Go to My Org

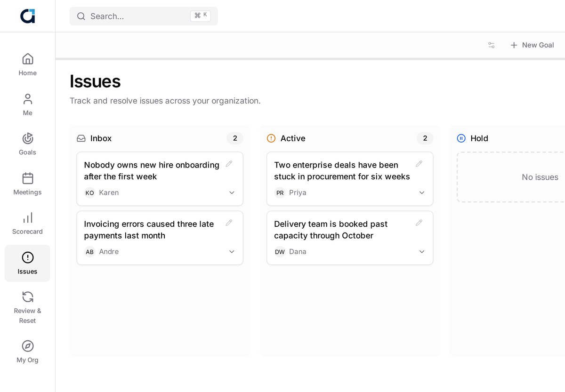point(27,352)
